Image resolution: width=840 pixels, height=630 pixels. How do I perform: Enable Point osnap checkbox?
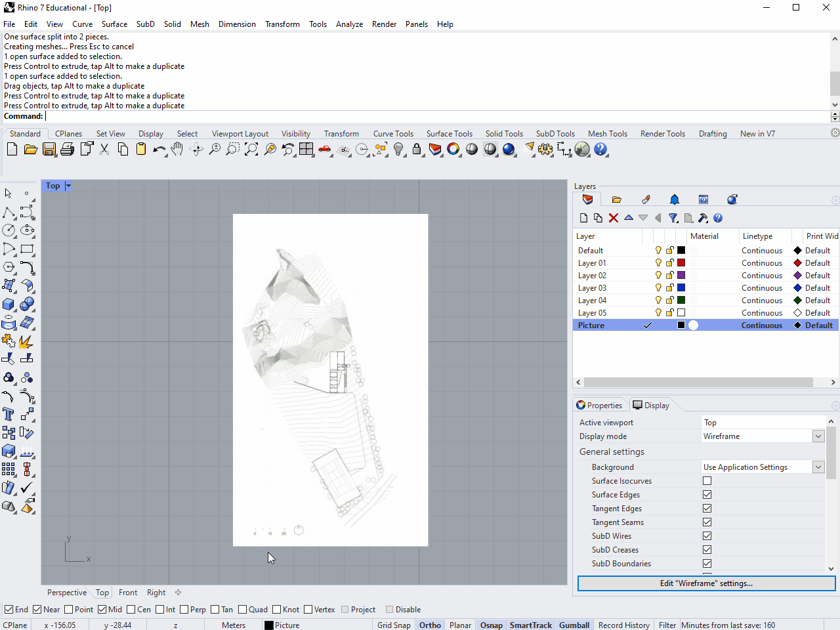[x=69, y=610]
